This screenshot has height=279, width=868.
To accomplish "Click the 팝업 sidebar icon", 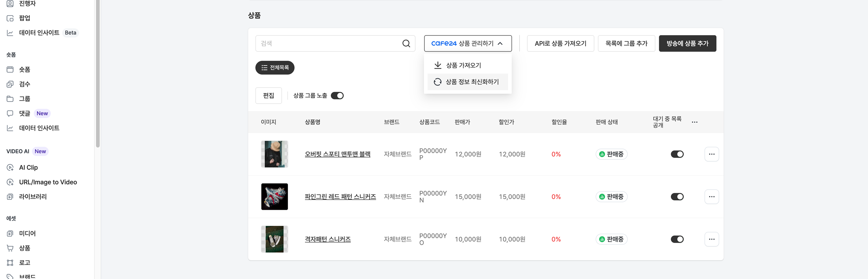I will click(x=10, y=18).
